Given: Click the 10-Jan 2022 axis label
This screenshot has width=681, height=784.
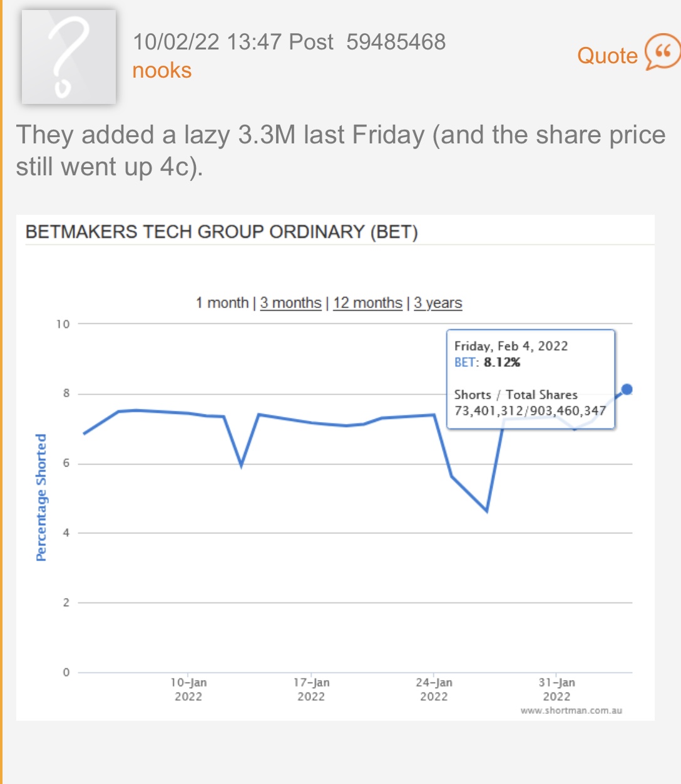Looking at the screenshot, I should (x=188, y=689).
